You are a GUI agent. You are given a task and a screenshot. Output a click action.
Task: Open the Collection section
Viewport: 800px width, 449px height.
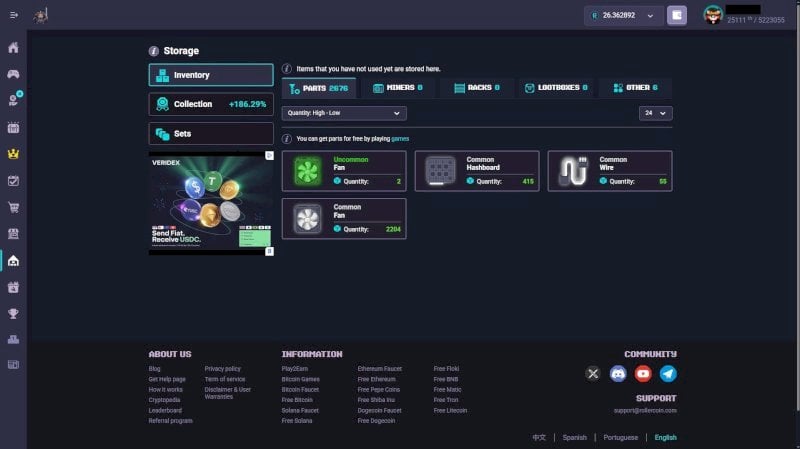point(211,104)
